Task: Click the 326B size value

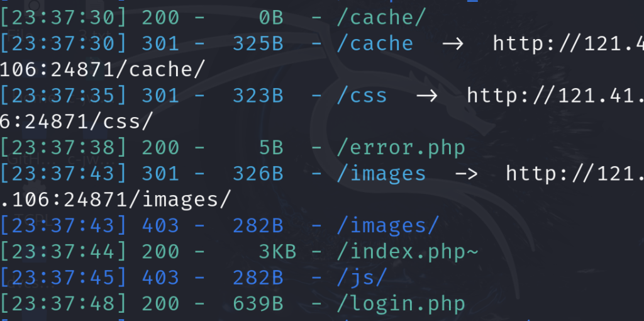Action: pyautogui.click(x=258, y=174)
